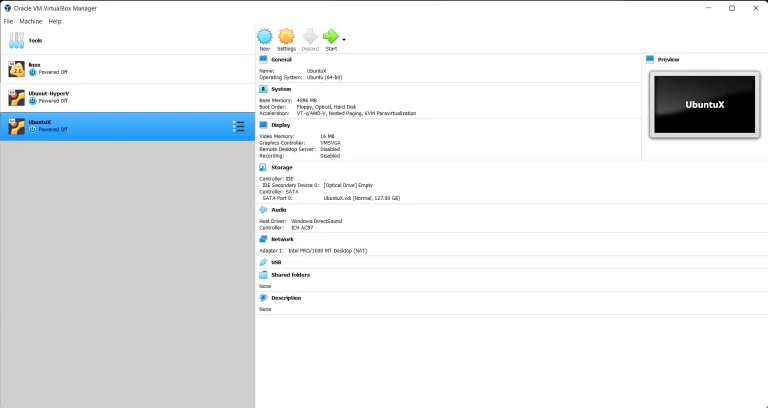This screenshot has height=408, width=768.
Task: Click VirtualBox logo in title bar
Action: [x=7, y=8]
